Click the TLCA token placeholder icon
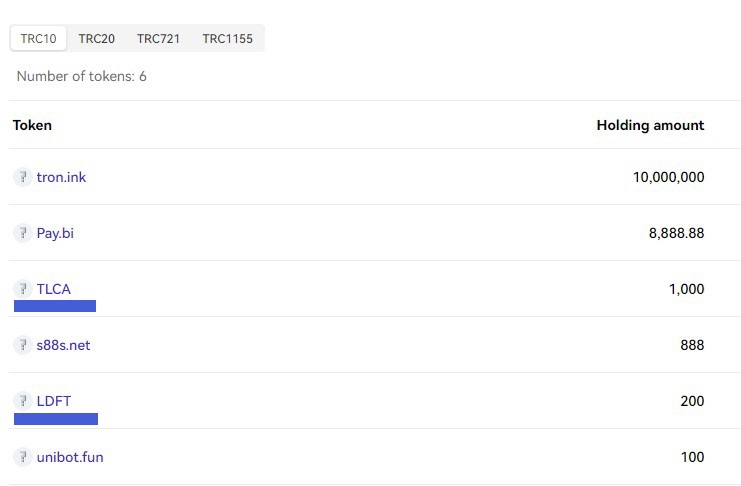 (22, 289)
